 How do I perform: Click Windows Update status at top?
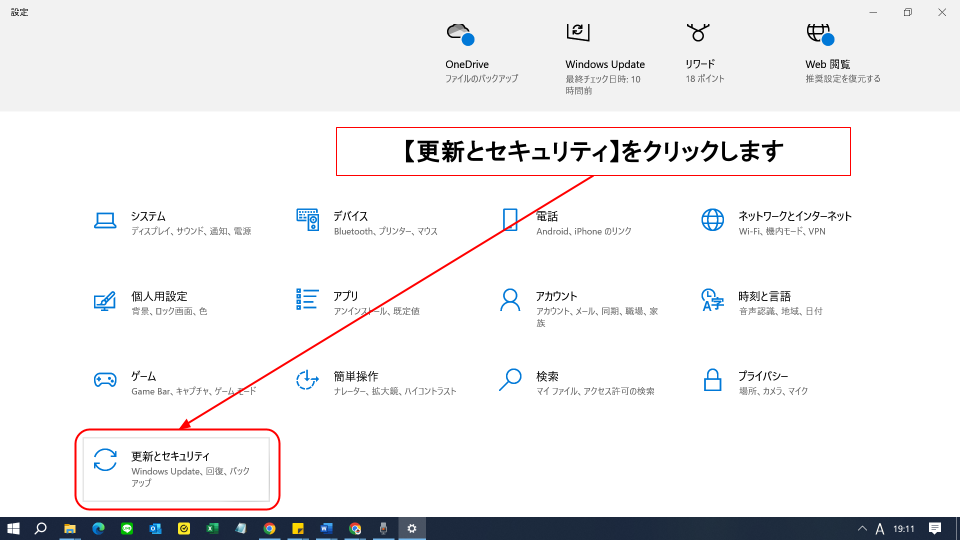click(604, 64)
